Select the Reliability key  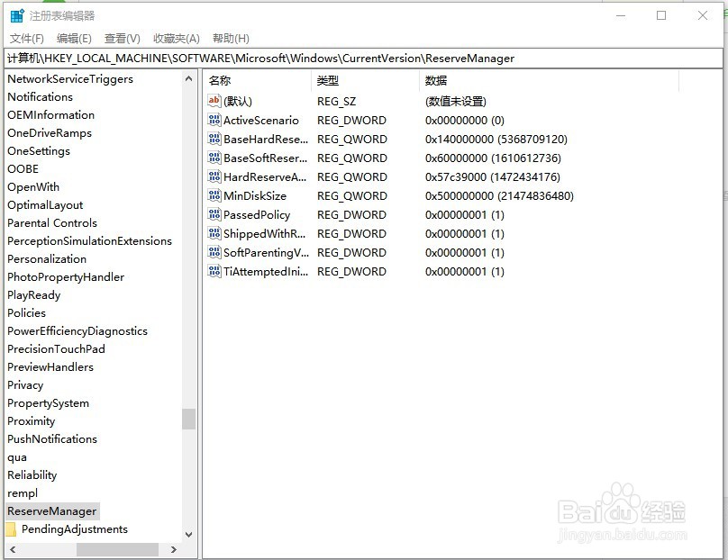pyautogui.click(x=32, y=475)
